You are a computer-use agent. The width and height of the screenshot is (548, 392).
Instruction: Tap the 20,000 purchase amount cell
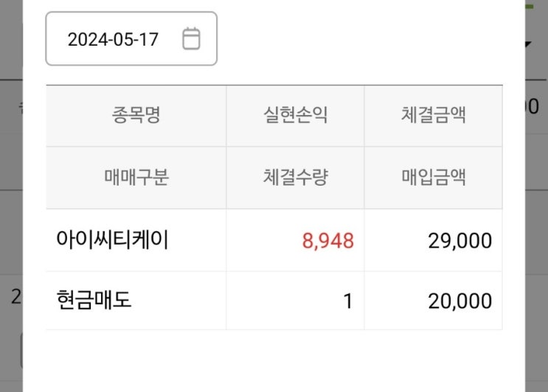[x=459, y=301]
